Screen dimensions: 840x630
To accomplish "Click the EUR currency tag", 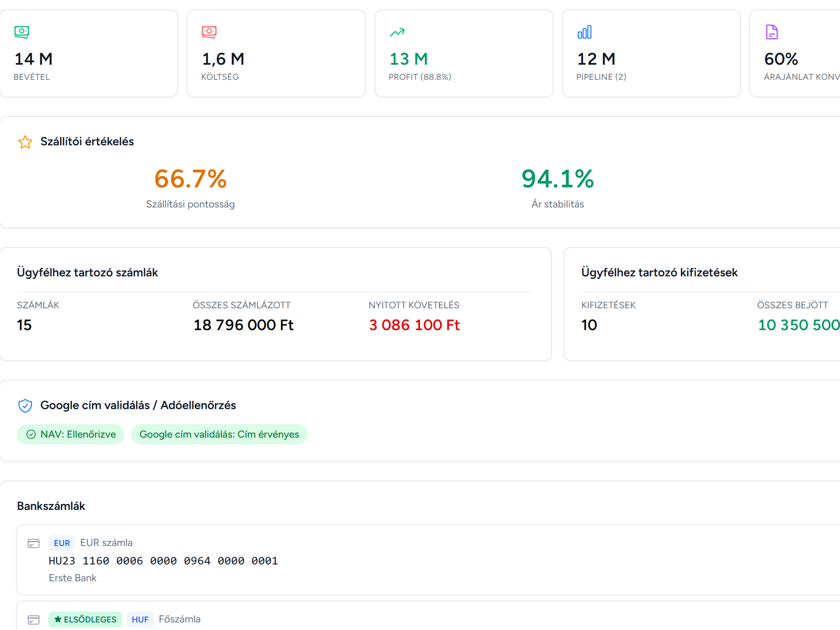I will [62, 543].
